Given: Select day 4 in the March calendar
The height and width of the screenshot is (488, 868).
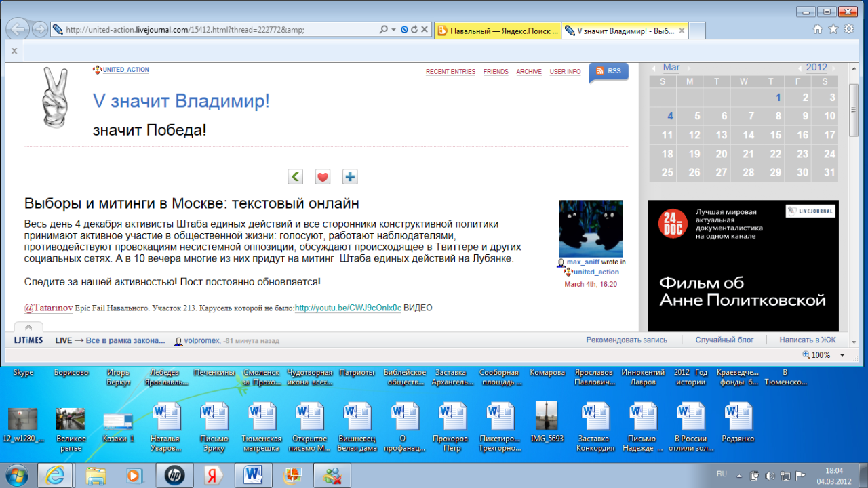Looking at the screenshot, I should click(670, 116).
